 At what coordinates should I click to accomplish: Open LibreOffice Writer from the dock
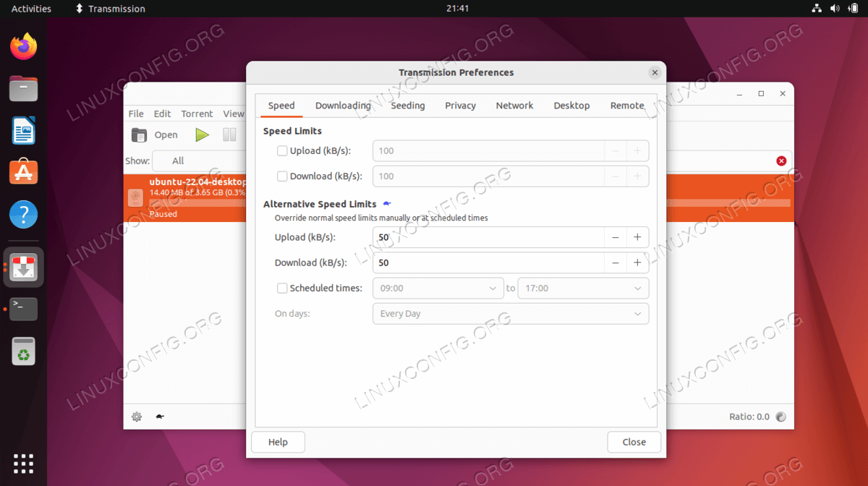24,131
